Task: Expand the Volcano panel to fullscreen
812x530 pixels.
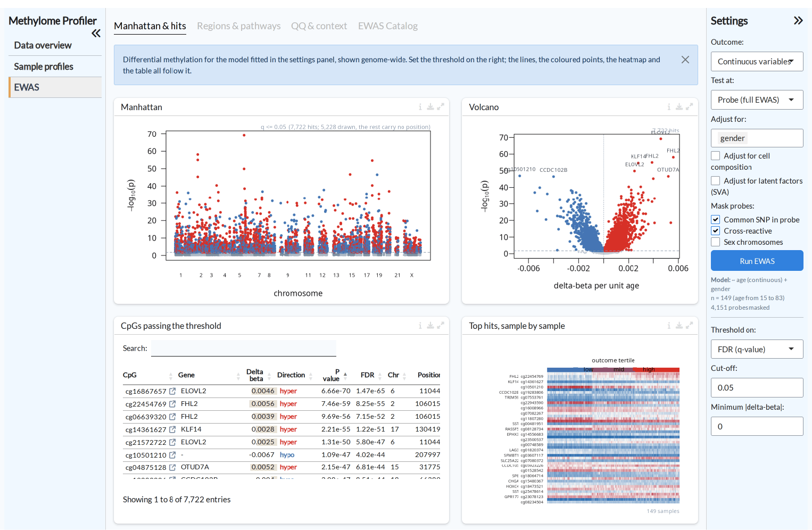Action: click(690, 107)
